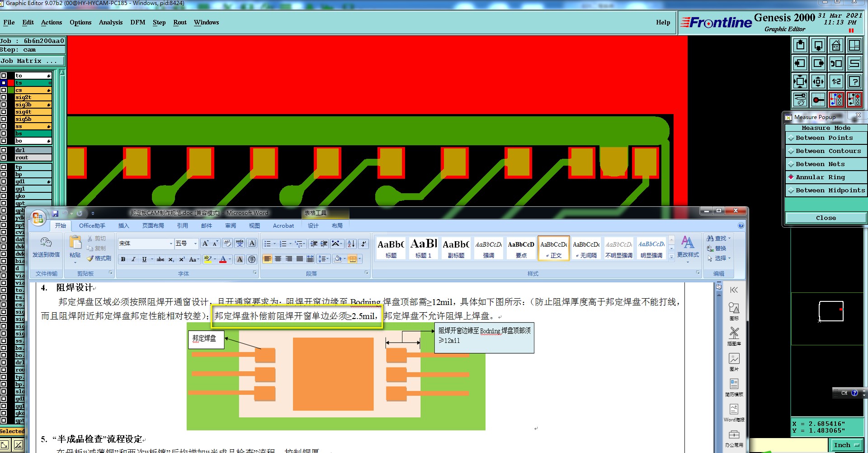Switch to the Word Acrobat tab
868x453 pixels.
click(x=283, y=226)
